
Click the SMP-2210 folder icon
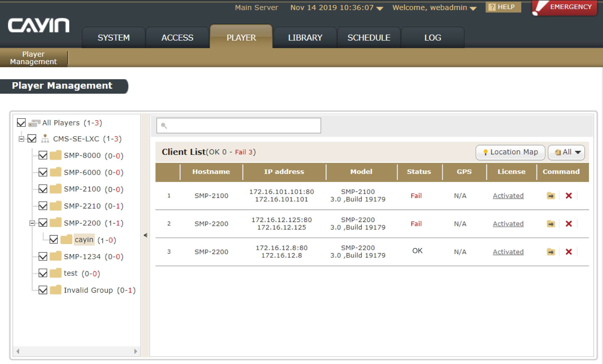(x=55, y=206)
